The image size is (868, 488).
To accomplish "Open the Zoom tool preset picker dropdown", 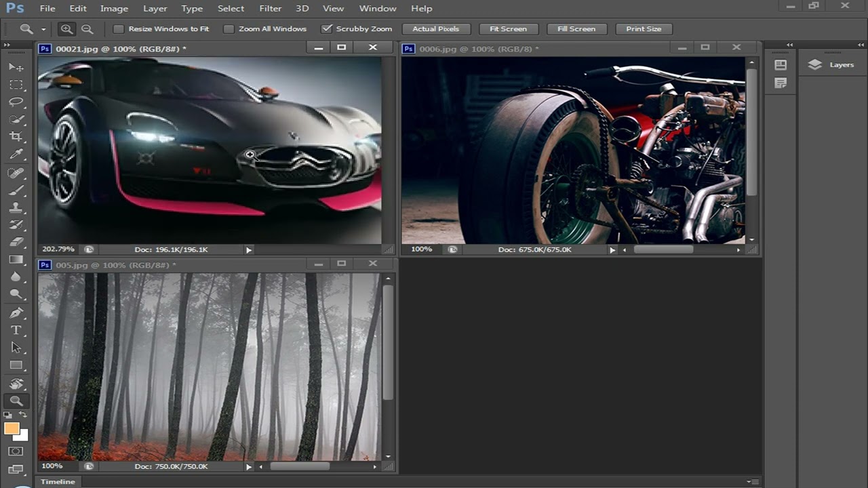I will tap(43, 29).
